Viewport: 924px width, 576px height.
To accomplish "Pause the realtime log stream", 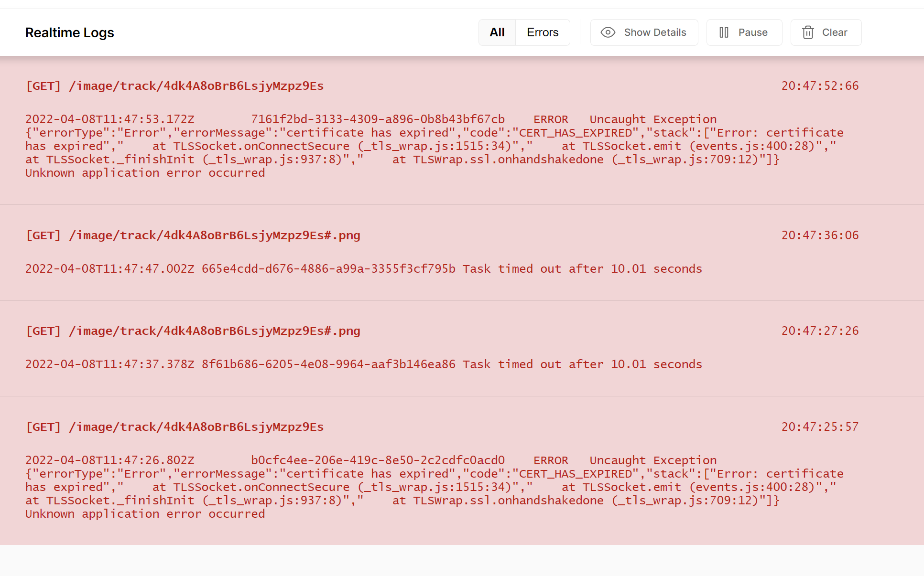I will [744, 32].
